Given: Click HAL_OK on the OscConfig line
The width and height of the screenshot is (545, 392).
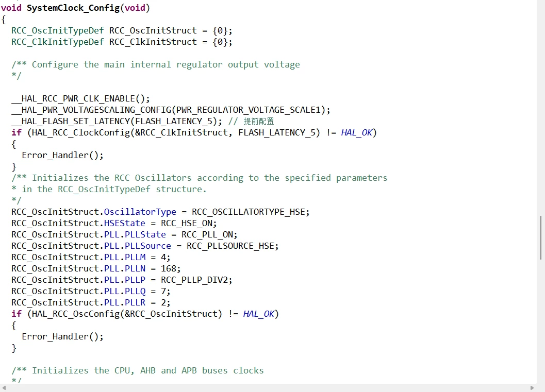Looking at the screenshot, I should click(259, 314).
